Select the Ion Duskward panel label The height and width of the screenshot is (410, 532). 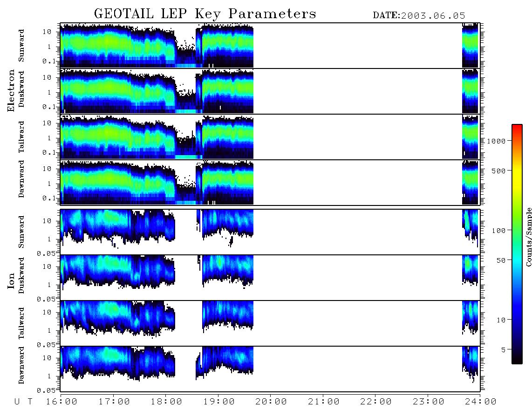(21, 276)
